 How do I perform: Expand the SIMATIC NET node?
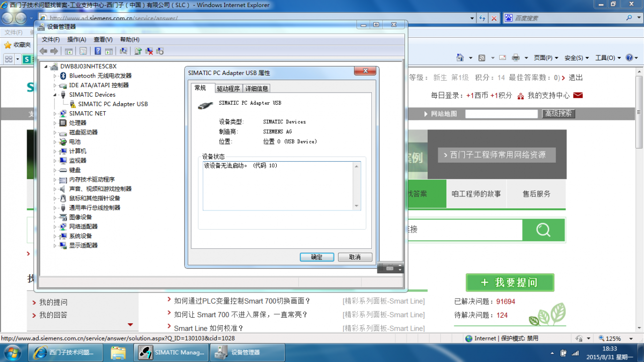55,114
